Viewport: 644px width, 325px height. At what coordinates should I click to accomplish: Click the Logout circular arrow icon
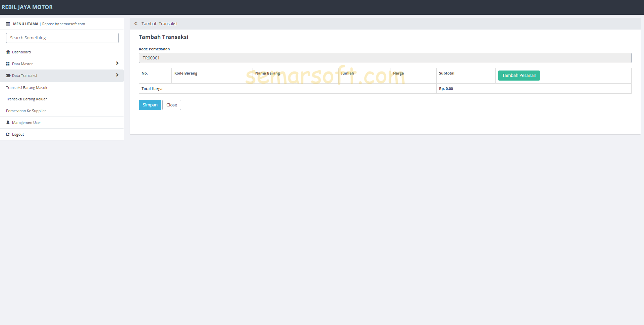coord(8,134)
